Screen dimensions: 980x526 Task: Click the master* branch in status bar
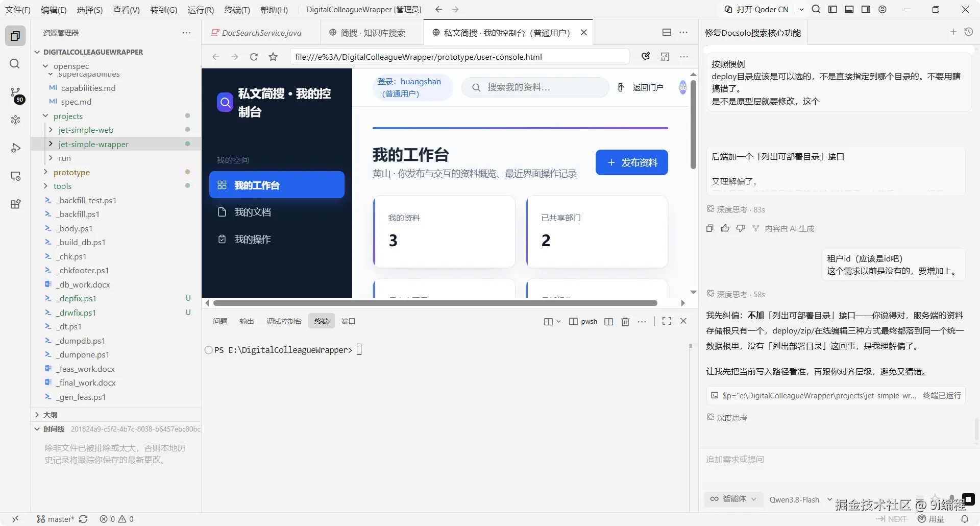(x=56, y=519)
